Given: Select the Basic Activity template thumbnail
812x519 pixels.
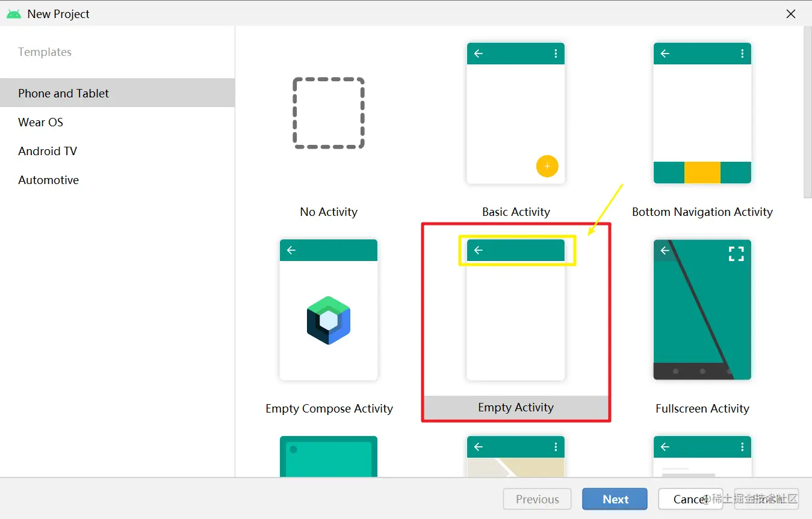Looking at the screenshot, I should point(516,113).
